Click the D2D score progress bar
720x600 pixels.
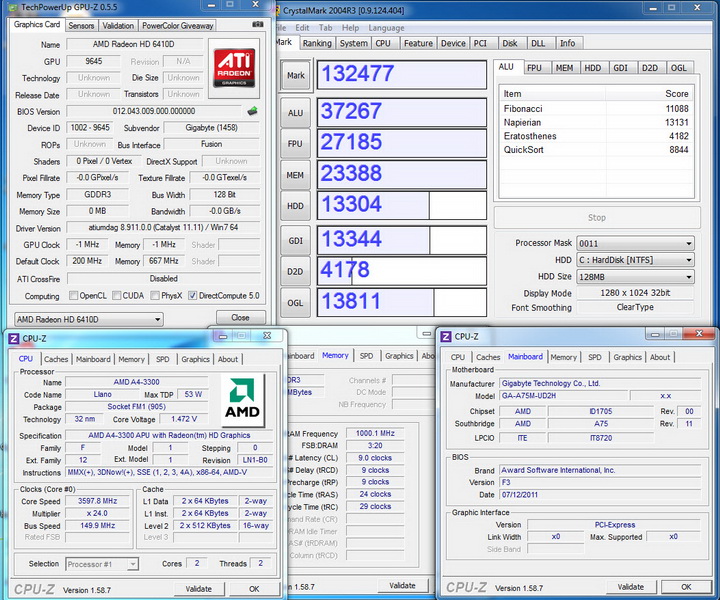click(x=402, y=271)
